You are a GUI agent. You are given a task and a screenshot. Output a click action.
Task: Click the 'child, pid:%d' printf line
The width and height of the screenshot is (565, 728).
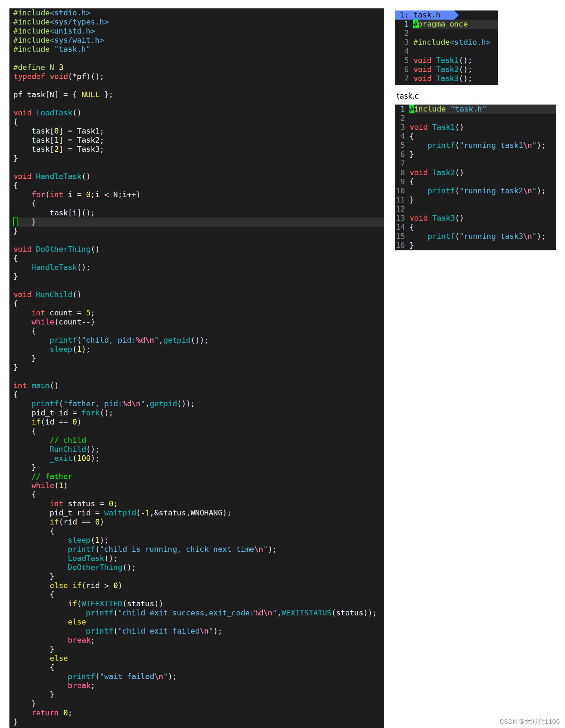coord(129,340)
